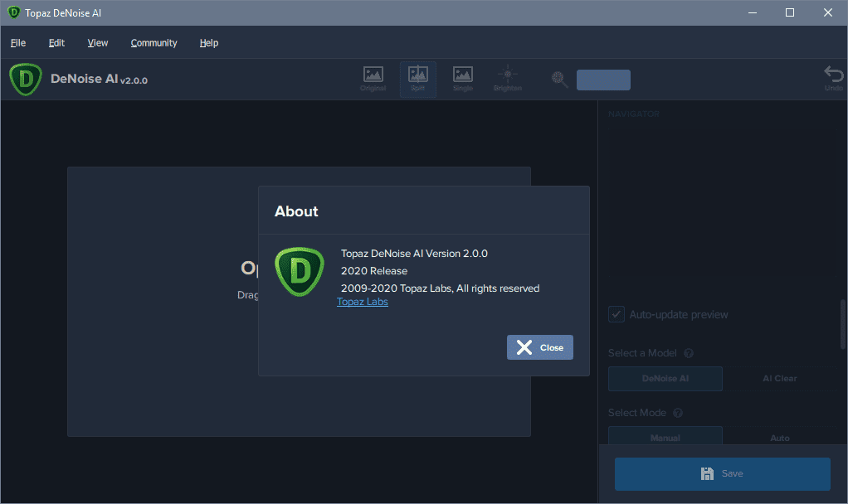Click the right panel vertical scrollbar
This screenshot has height=504, width=848.
click(843, 324)
